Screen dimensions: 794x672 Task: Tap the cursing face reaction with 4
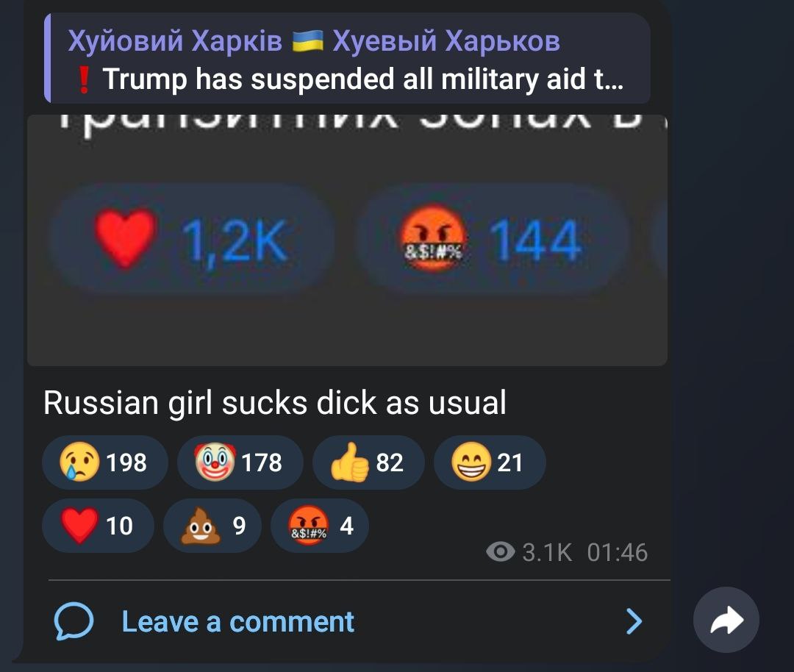coord(320,526)
